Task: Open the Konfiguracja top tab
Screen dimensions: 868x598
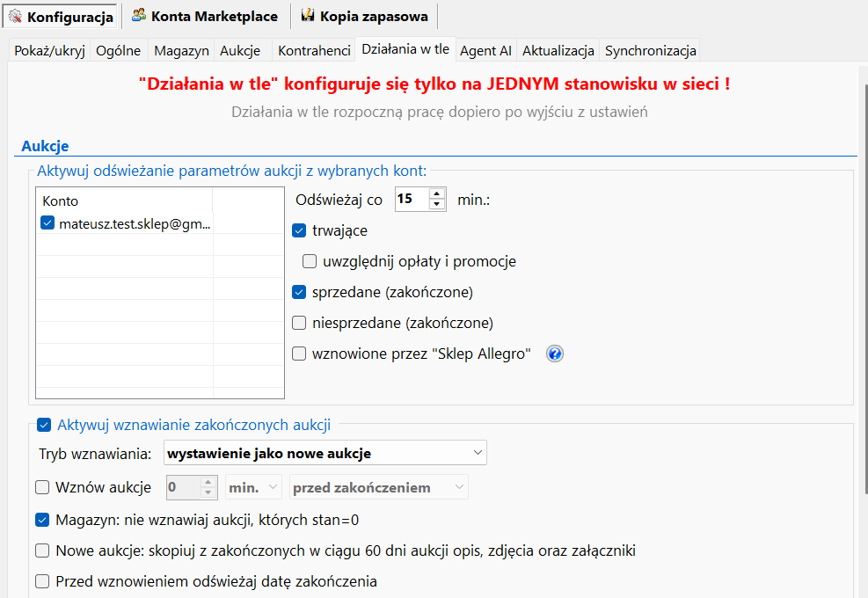Action: [x=62, y=17]
